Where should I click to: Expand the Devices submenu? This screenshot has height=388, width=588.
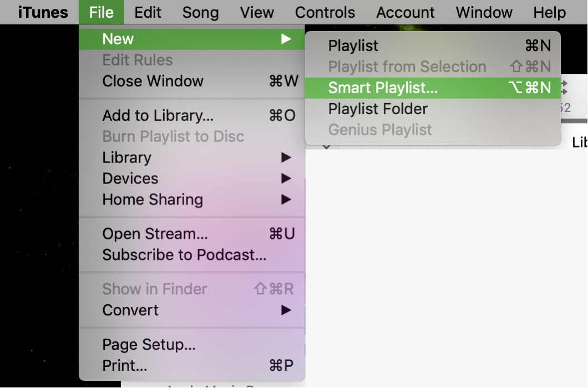coord(191,178)
